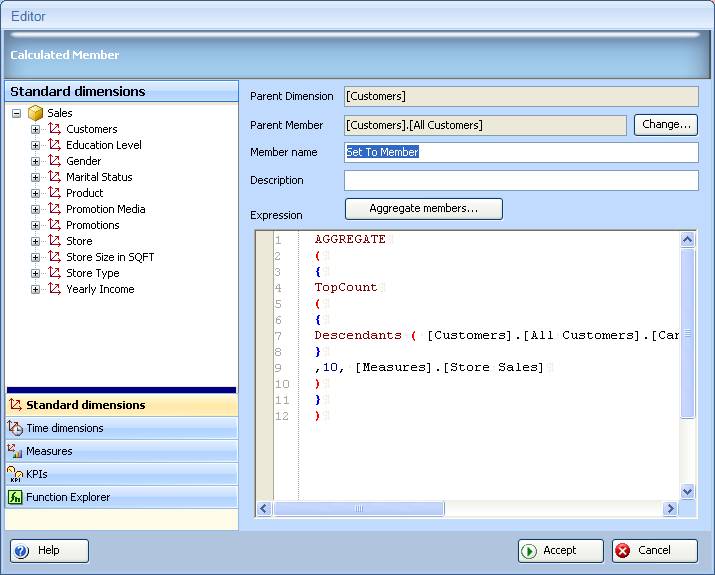The height and width of the screenshot is (575, 715).
Task: Select the Yearly Income tree label
Action: coord(100,289)
